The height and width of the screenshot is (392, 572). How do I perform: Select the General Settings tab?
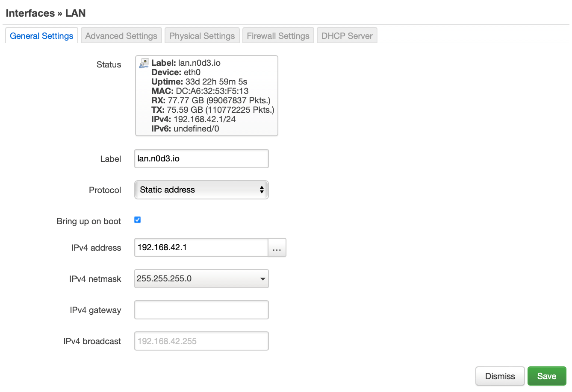click(41, 36)
